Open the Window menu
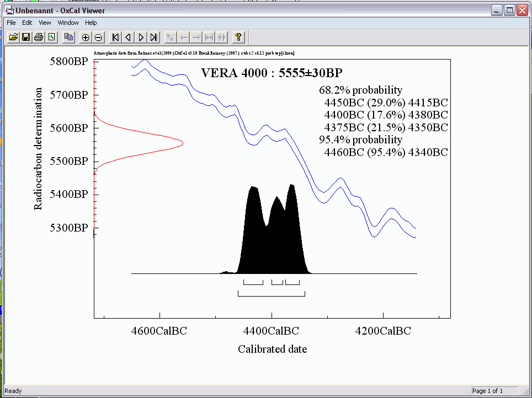The height and width of the screenshot is (398, 532). click(68, 23)
